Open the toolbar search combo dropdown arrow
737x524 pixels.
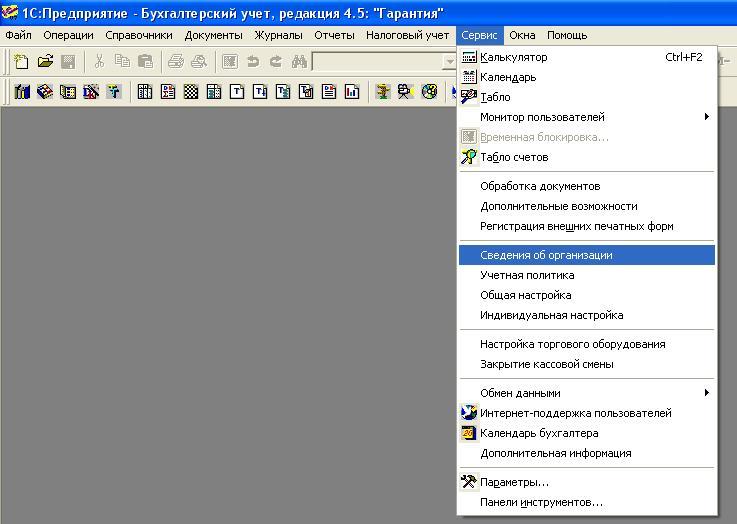pos(450,62)
